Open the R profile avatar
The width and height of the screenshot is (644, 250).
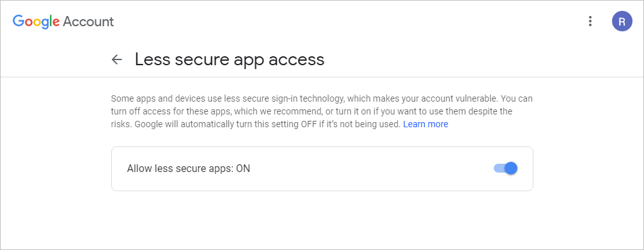[x=622, y=21]
